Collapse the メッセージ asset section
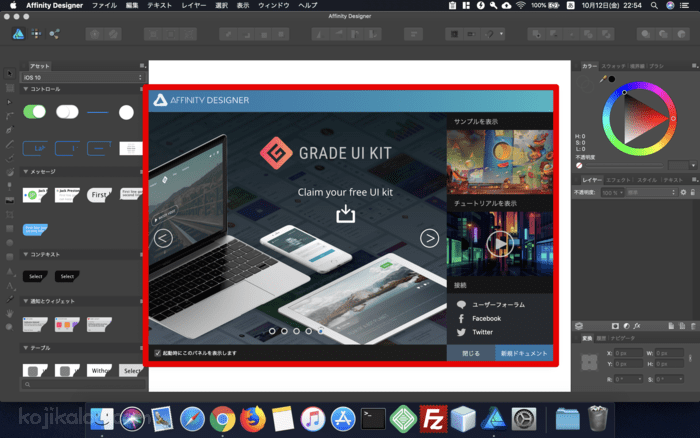The height and width of the screenshot is (438, 700). [x=26, y=172]
